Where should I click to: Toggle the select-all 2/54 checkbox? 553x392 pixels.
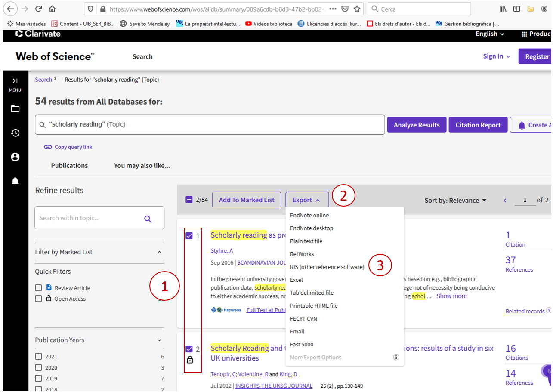(x=189, y=200)
